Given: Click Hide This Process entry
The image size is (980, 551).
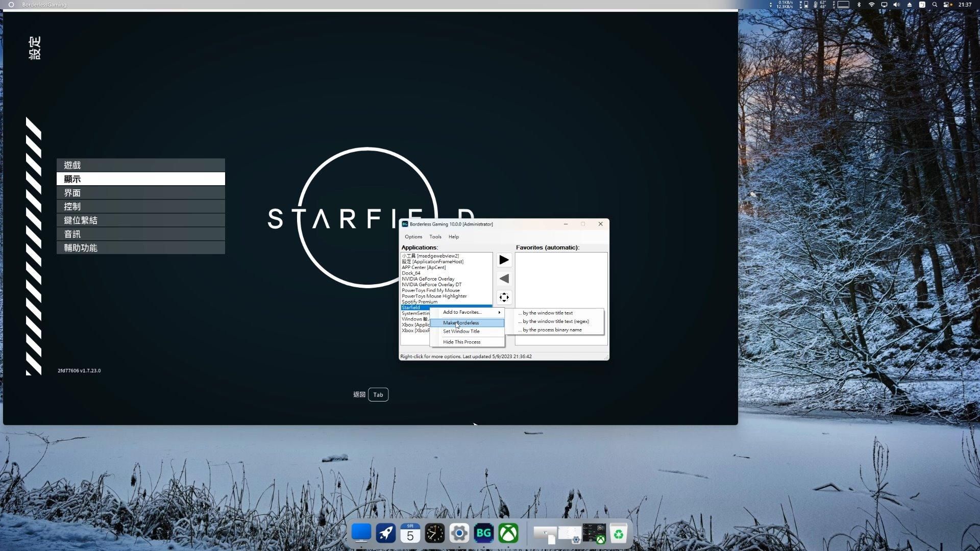Looking at the screenshot, I should [461, 342].
